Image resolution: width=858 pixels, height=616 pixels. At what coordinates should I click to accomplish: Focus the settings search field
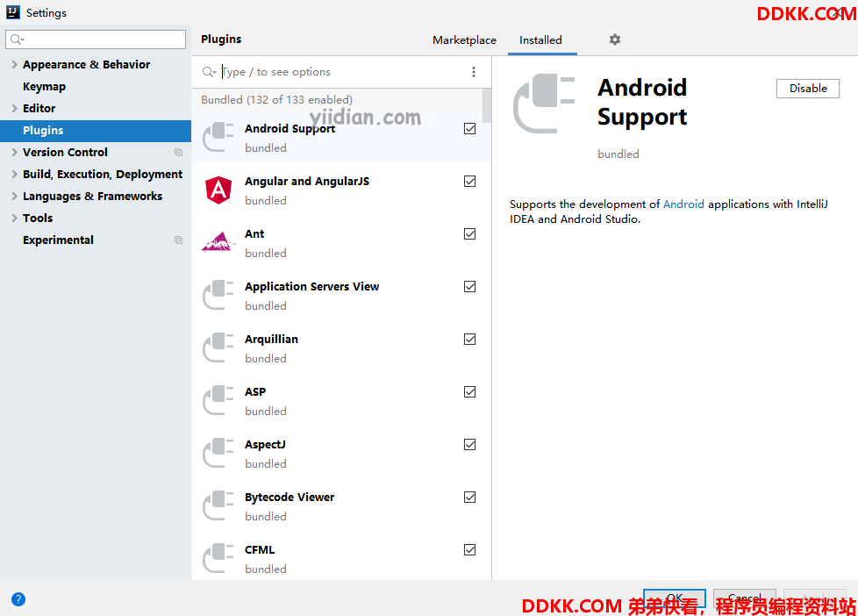pyautogui.click(x=96, y=39)
